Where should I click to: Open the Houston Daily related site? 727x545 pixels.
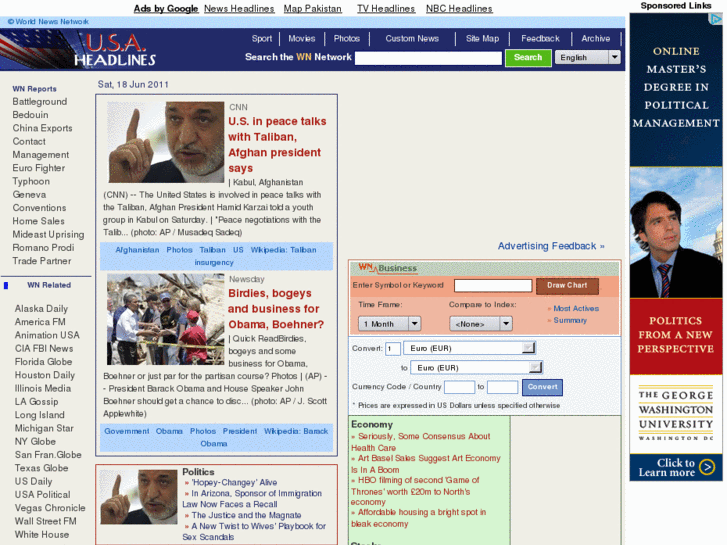tap(45, 375)
